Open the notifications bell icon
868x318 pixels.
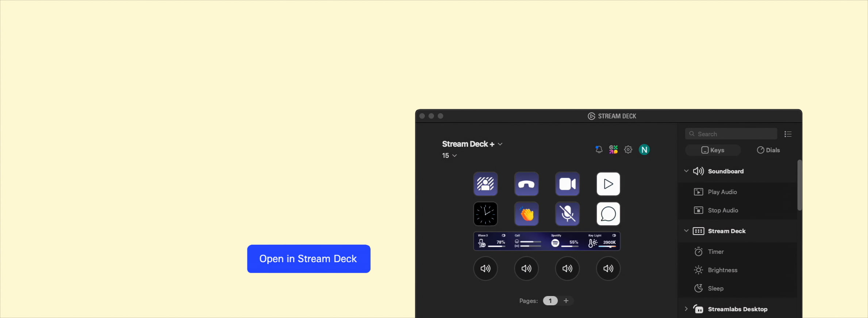point(599,150)
